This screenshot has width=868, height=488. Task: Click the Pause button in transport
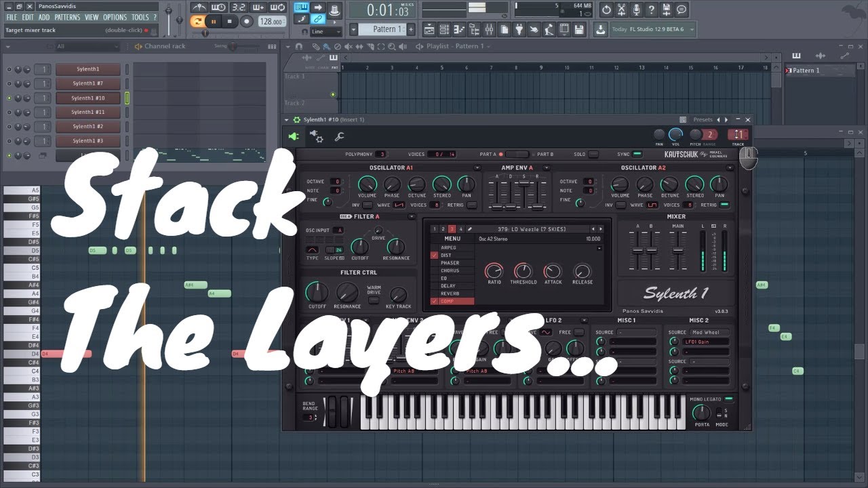coord(214,22)
